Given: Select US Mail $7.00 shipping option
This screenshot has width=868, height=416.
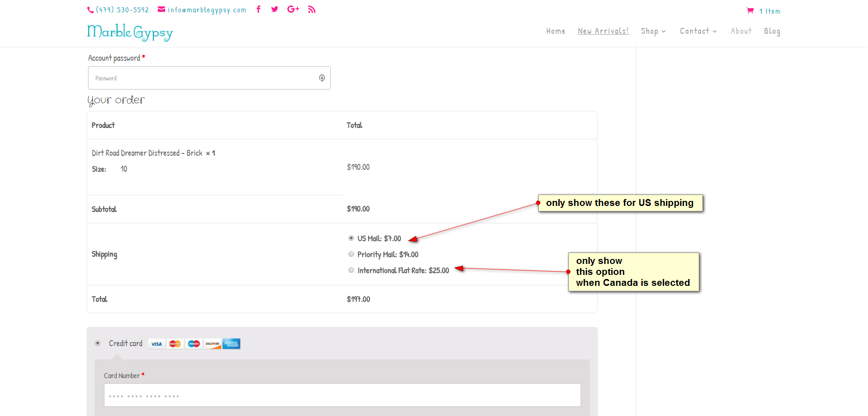Looking at the screenshot, I should (351, 238).
